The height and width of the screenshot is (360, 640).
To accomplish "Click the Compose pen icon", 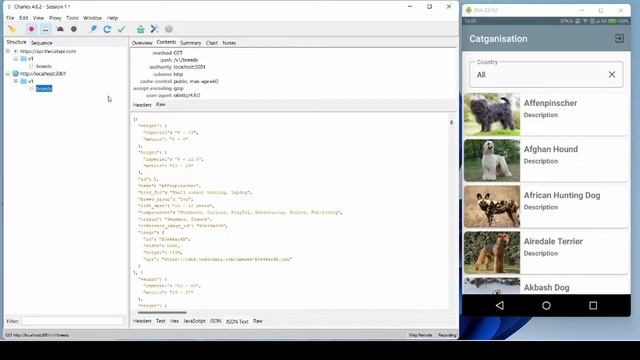I will (x=93, y=29).
